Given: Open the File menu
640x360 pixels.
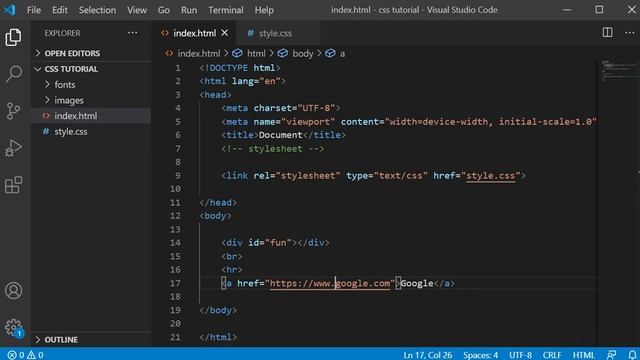Looking at the screenshot, I should coord(34,10).
